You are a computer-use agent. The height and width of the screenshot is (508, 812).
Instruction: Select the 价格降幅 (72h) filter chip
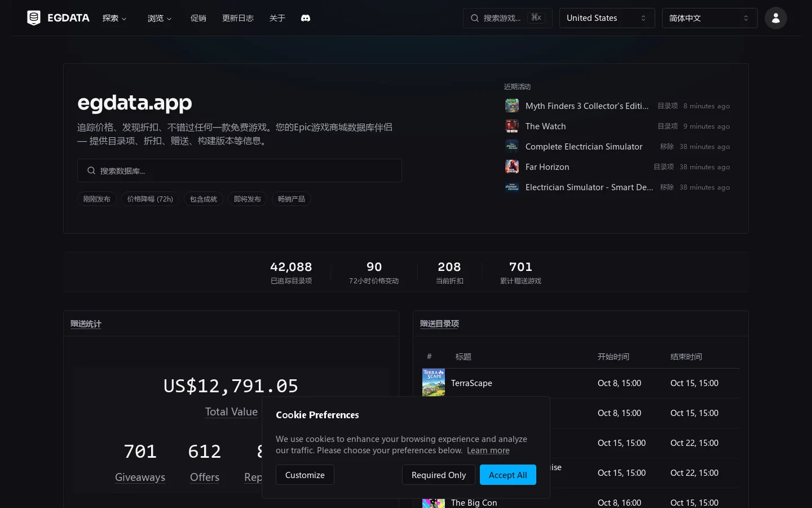click(150, 199)
